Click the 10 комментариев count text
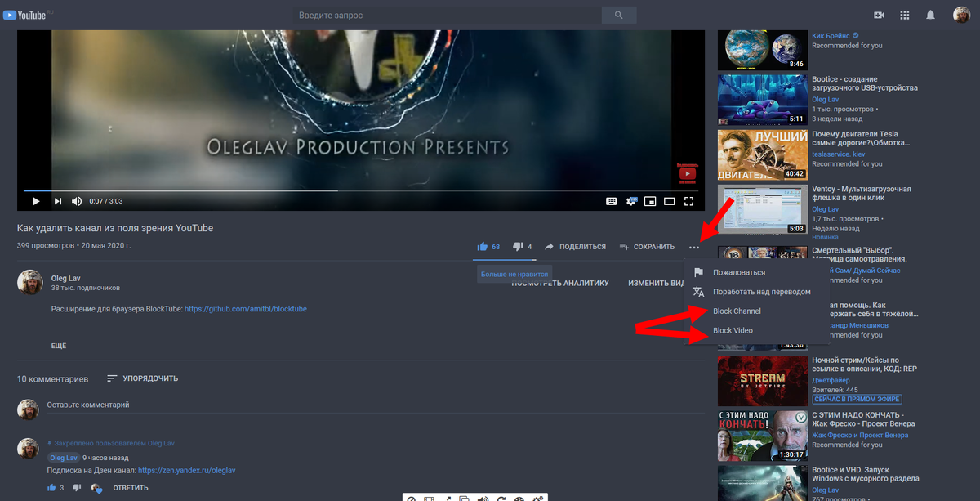 [52, 378]
